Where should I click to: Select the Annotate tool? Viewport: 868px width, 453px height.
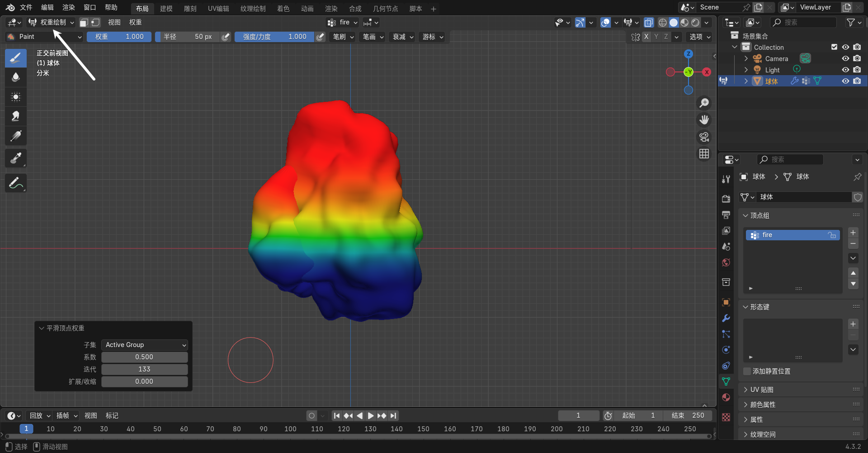pos(15,183)
